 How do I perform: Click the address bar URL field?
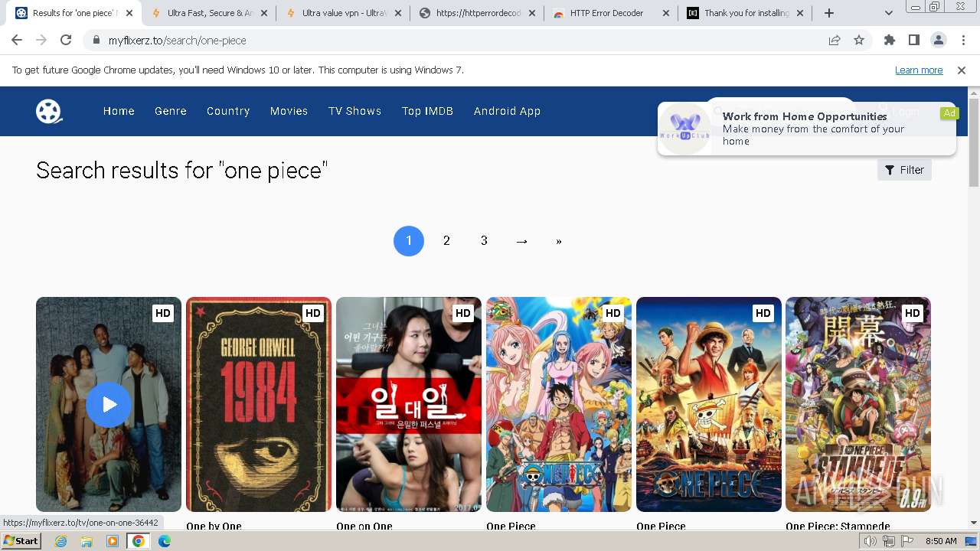459,41
